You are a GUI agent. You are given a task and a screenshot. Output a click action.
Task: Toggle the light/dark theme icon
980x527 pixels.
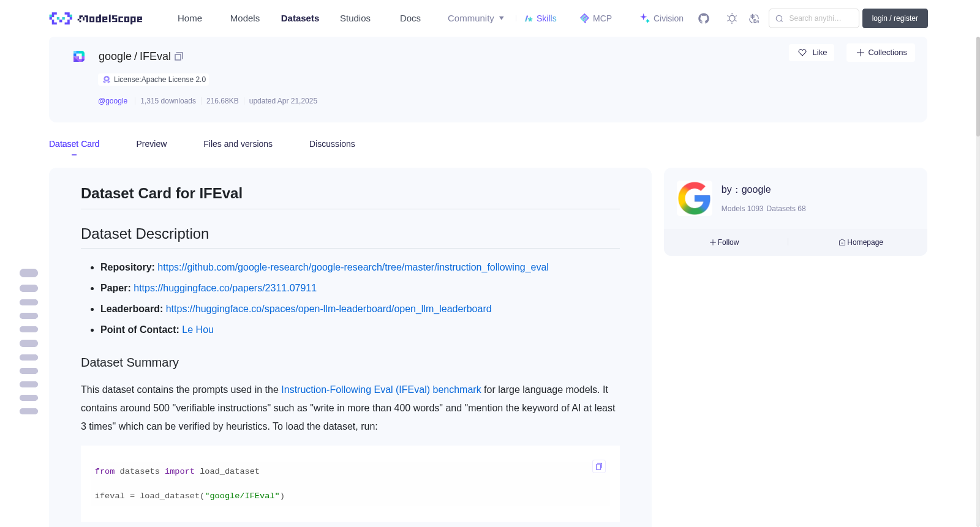[x=732, y=18]
